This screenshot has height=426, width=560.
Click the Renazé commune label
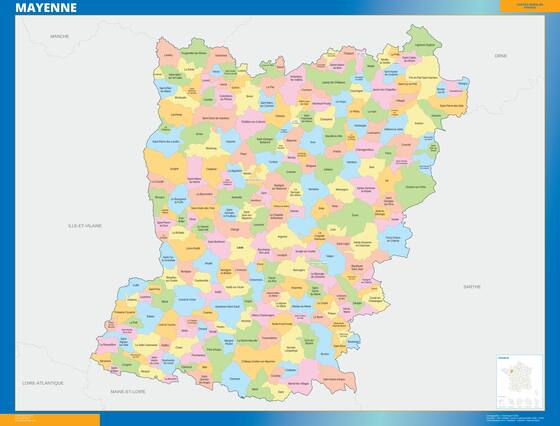point(145,371)
